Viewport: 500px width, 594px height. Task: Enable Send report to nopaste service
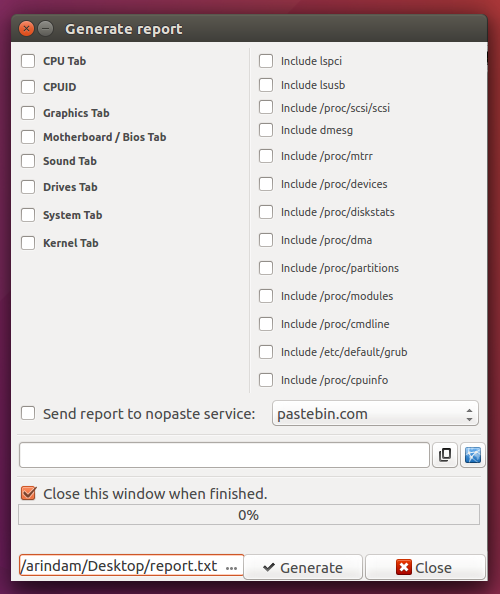point(28,414)
